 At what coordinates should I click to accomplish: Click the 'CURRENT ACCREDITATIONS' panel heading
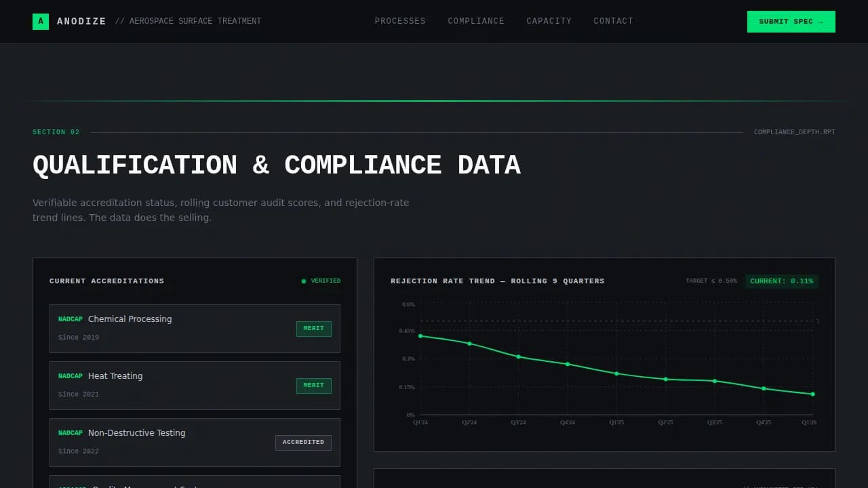107,281
